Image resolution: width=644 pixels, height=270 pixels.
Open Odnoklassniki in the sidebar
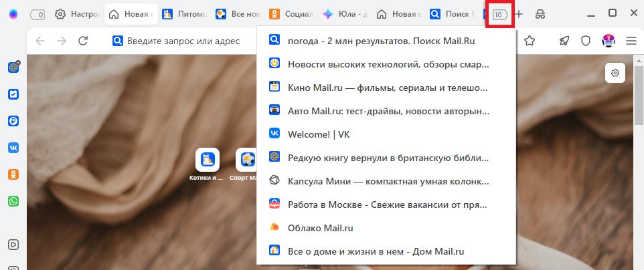(x=13, y=174)
